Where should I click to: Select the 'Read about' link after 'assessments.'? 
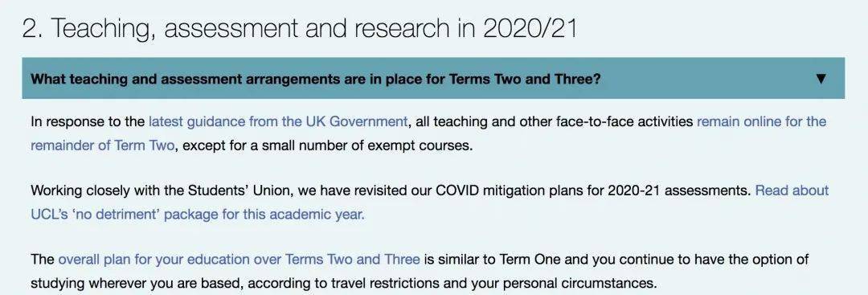click(x=792, y=191)
